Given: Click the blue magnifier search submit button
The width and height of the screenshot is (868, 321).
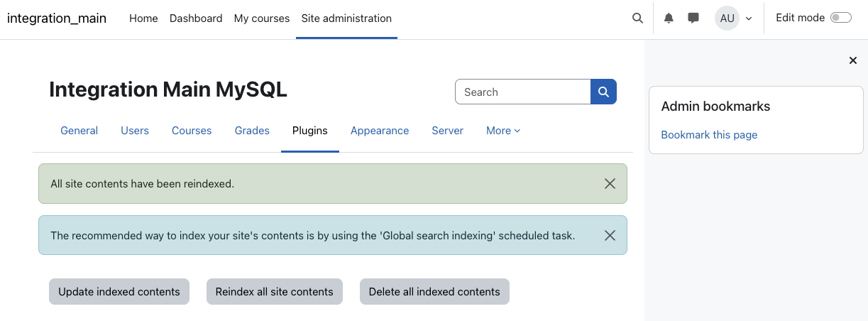Looking at the screenshot, I should click(x=603, y=92).
